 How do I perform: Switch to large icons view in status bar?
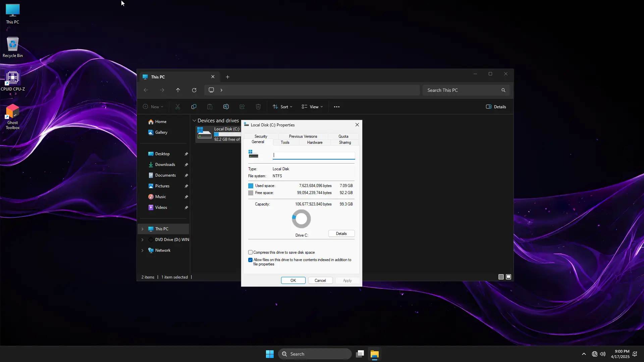pyautogui.click(x=508, y=277)
